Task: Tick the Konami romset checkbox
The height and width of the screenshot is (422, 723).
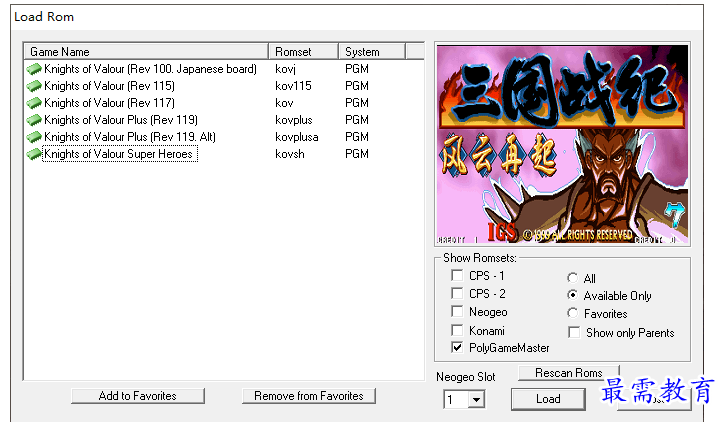Action: tap(457, 330)
